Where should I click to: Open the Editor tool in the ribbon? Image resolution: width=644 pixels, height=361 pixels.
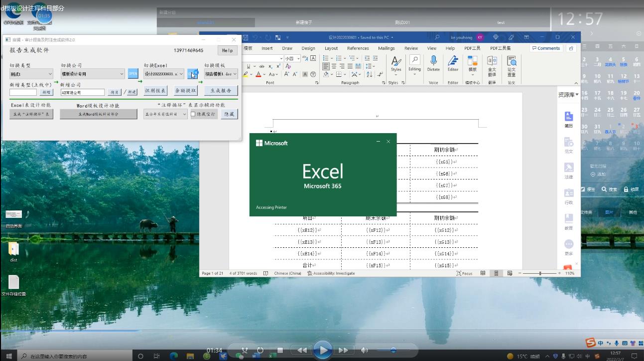click(x=453, y=61)
